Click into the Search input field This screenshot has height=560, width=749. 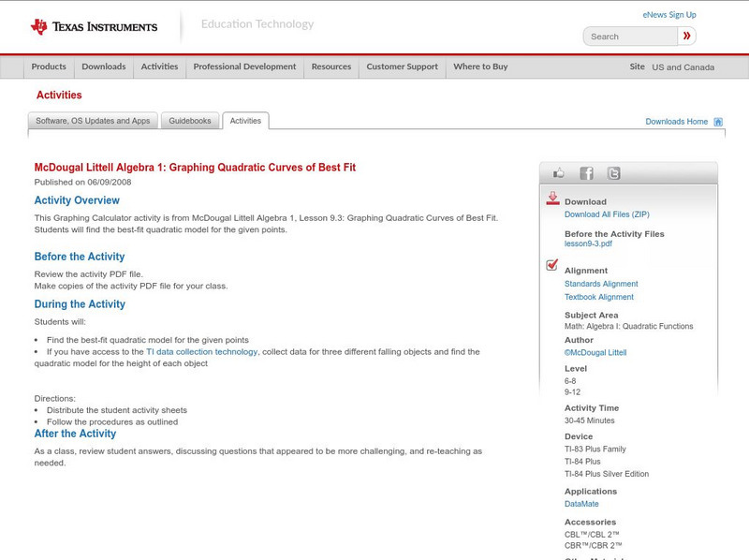point(630,37)
